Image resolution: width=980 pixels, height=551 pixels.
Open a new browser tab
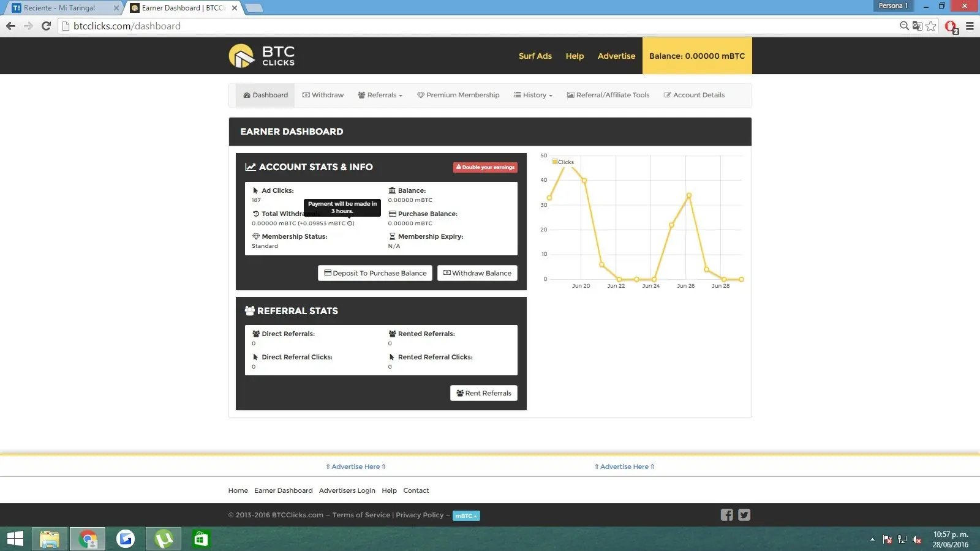(x=254, y=8)
